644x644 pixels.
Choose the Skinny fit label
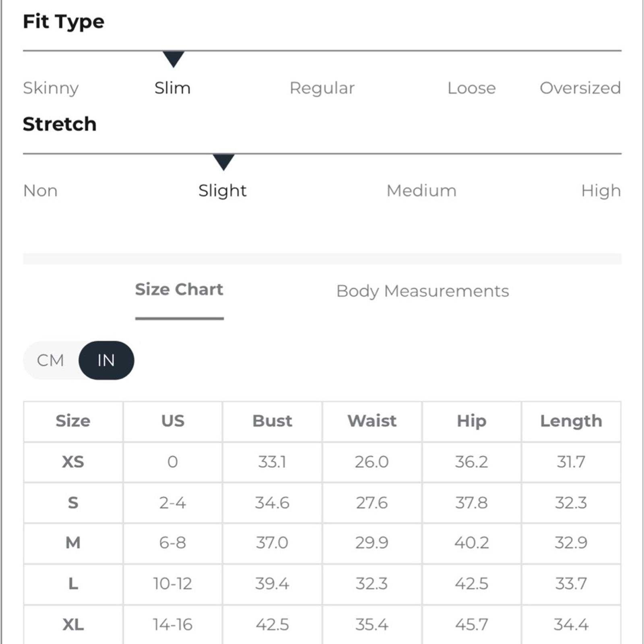(51, 88)
